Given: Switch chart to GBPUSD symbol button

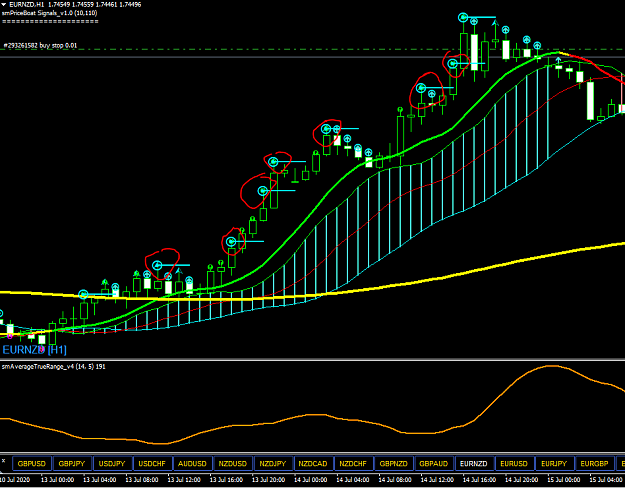Looking at the screenshot, I should tap(32, 464).
